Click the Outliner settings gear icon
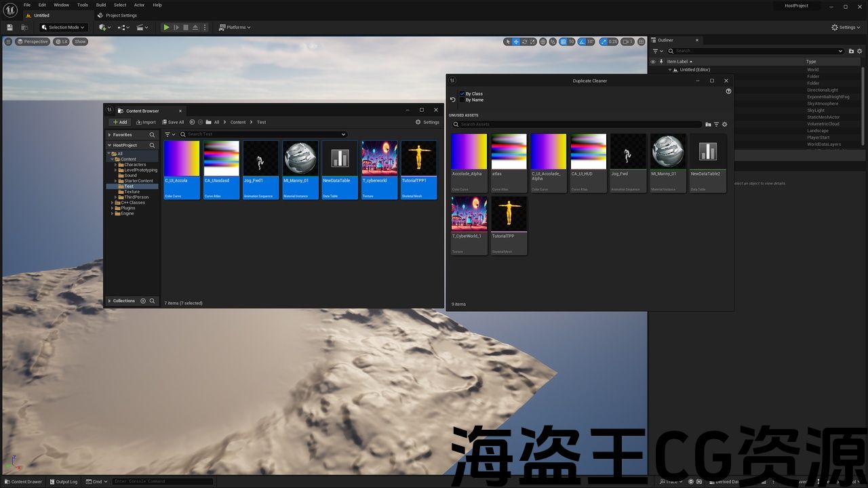This screenshot has width=868, height=488. pyautogui.click(x=861, y=51)
